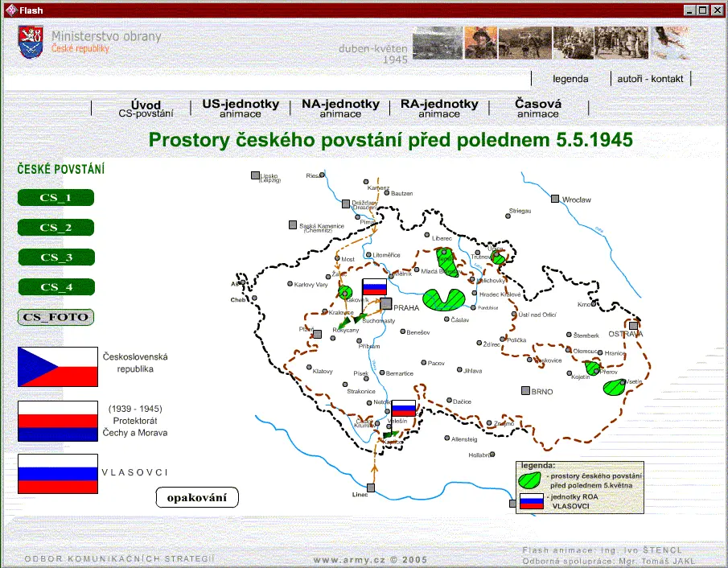The image size is (728, 568).
Task: Switch to Časová animace section
Action: 538,109
